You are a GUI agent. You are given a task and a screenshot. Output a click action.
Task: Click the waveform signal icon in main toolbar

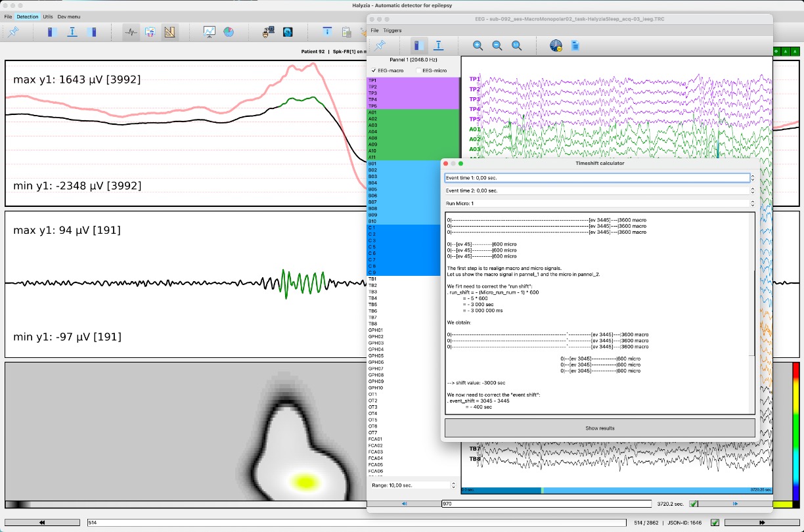click(x=131, y=32)
